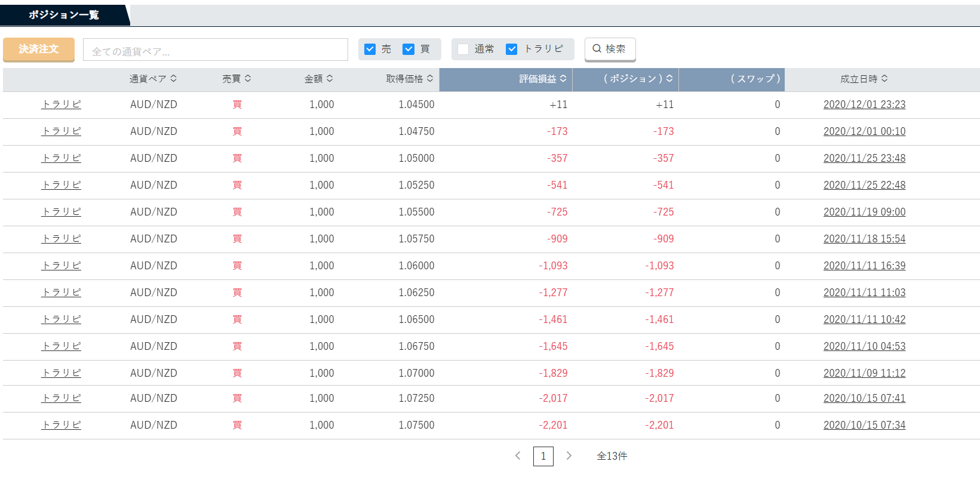This screenshot has height=483, width=980.
Task: Focus the currency pair search field
Action: click(216, 50)
